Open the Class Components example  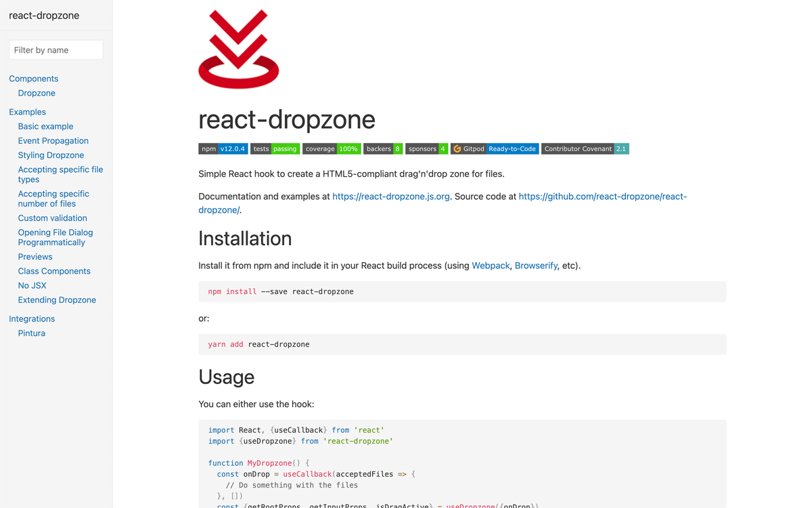click(54, 271)
